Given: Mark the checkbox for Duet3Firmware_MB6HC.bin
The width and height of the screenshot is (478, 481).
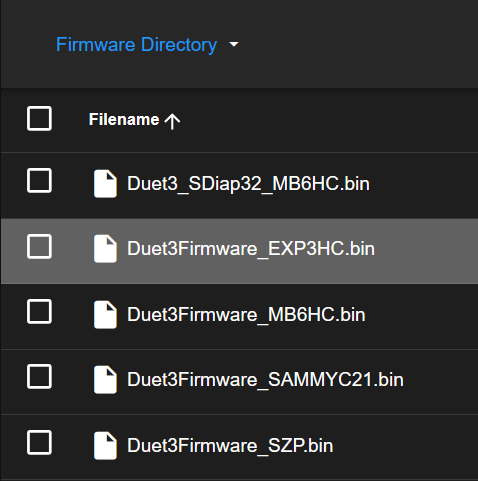Looking at the screenshot, I should (x=39, y=311).
